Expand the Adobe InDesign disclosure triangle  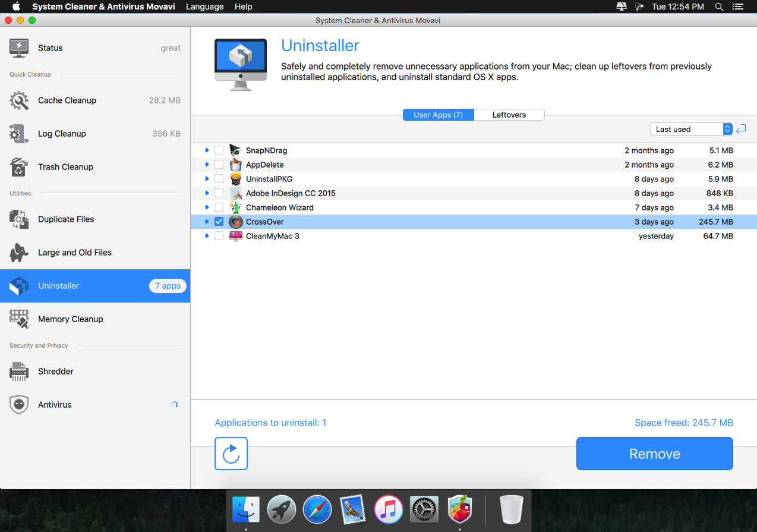pyautogui.click(x=207, y=193)
